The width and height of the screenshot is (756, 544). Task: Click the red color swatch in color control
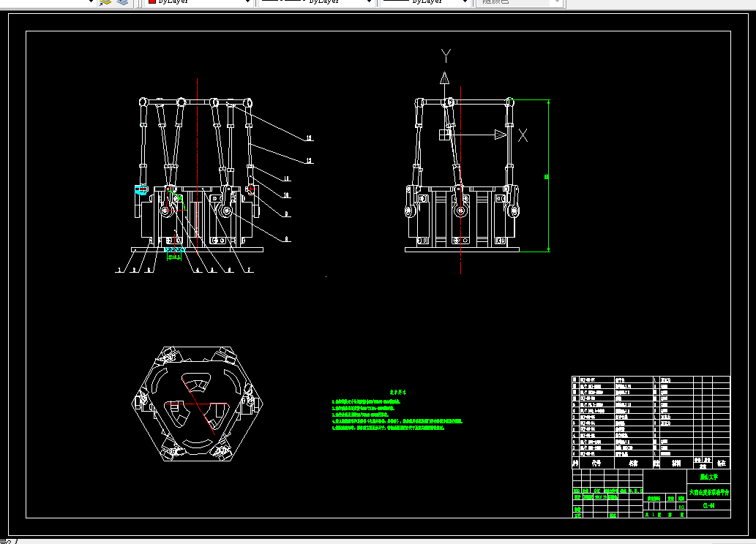152,1
